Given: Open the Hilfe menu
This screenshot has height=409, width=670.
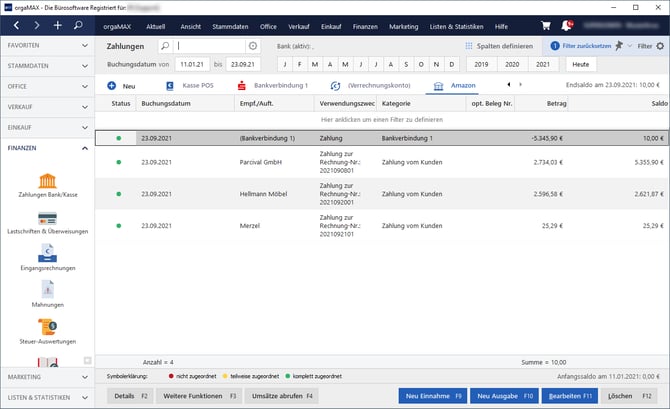Looking at the screenshot, I should coord(501,26).
